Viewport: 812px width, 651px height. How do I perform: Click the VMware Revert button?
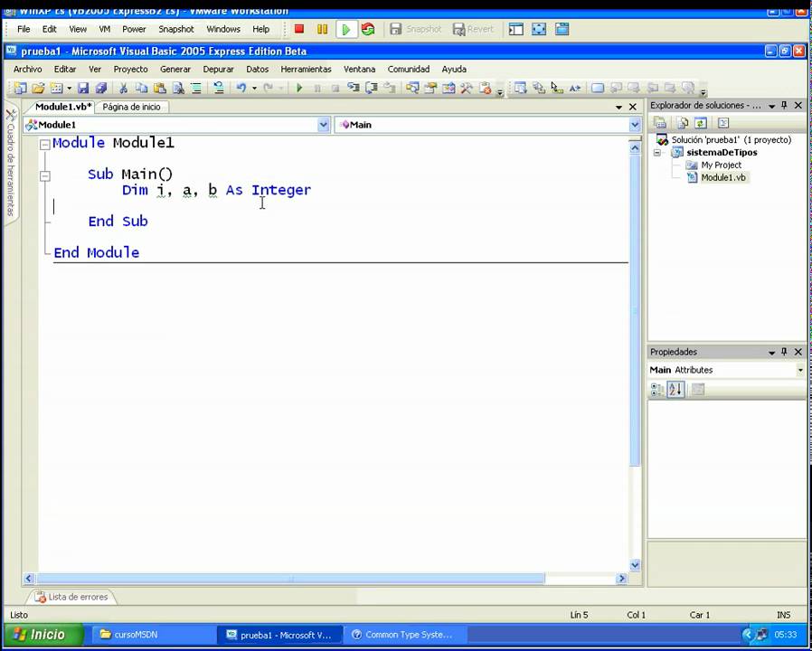(473, 29)
